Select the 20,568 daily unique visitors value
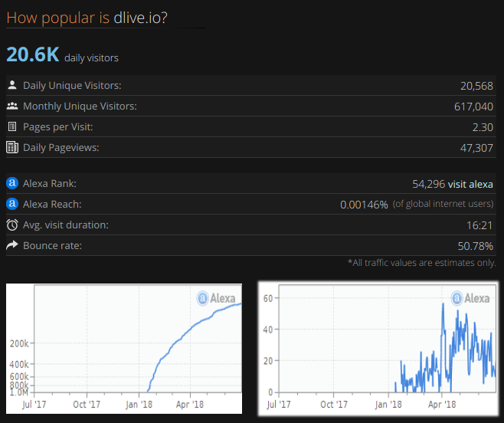 pos(476,86)
